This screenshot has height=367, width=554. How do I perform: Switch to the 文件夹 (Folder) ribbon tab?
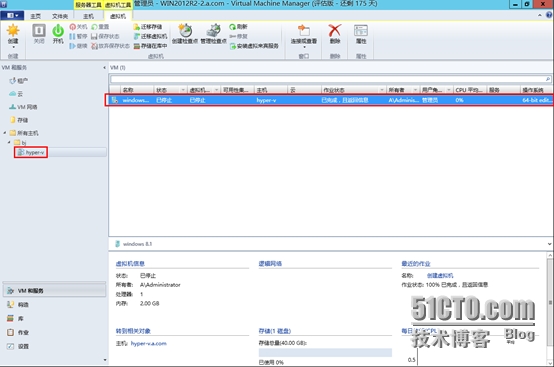60,16
